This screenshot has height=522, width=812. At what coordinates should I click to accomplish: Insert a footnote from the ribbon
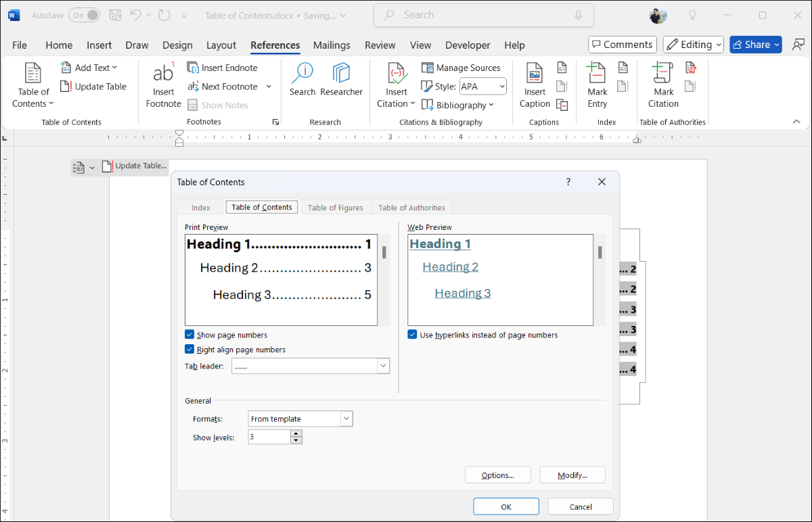point(163,85)
